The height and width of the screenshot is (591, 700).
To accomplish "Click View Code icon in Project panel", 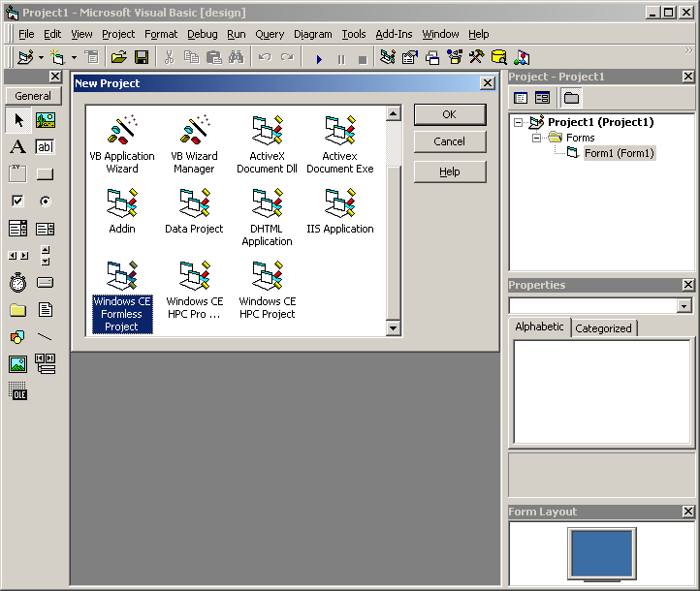I will point(521,98).
